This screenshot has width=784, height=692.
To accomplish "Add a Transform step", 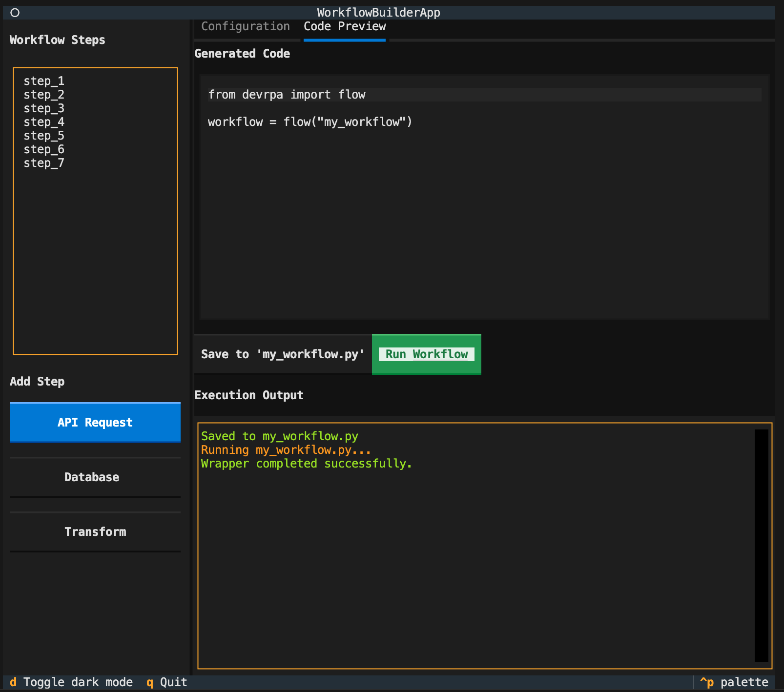I will (95, 532).
